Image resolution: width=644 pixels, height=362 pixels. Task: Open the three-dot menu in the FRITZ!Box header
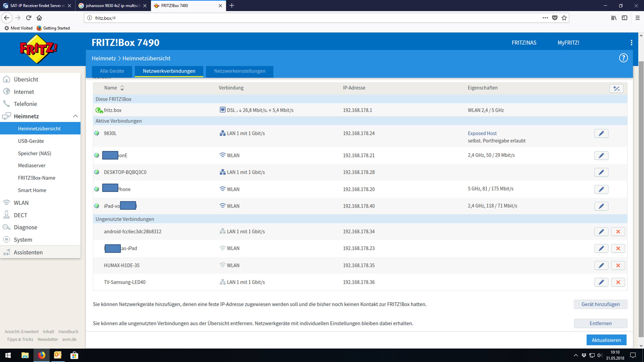(x=631, y=43)
